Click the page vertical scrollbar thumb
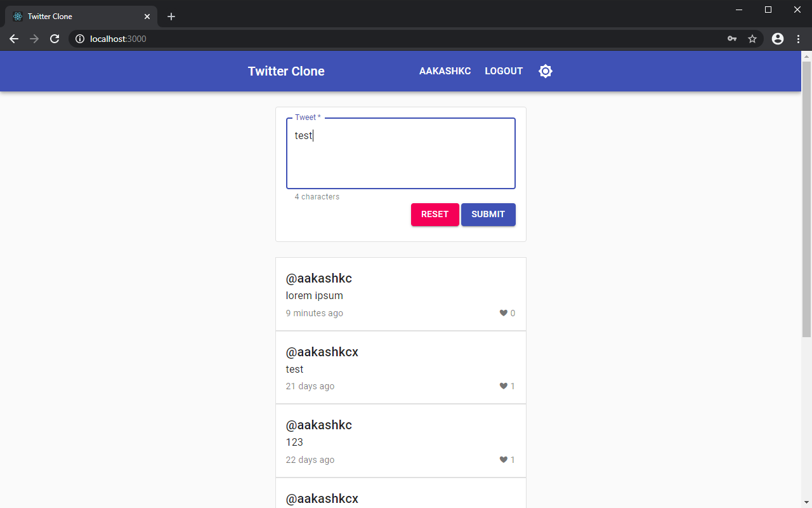The height and width of the screenshot is (508, 812). click(806, 199)
